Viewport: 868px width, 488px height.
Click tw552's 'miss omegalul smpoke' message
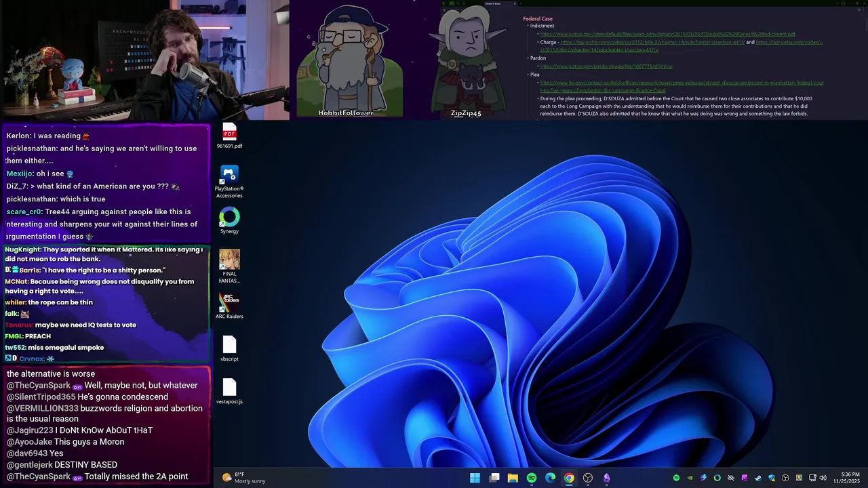tap(54, 348)
